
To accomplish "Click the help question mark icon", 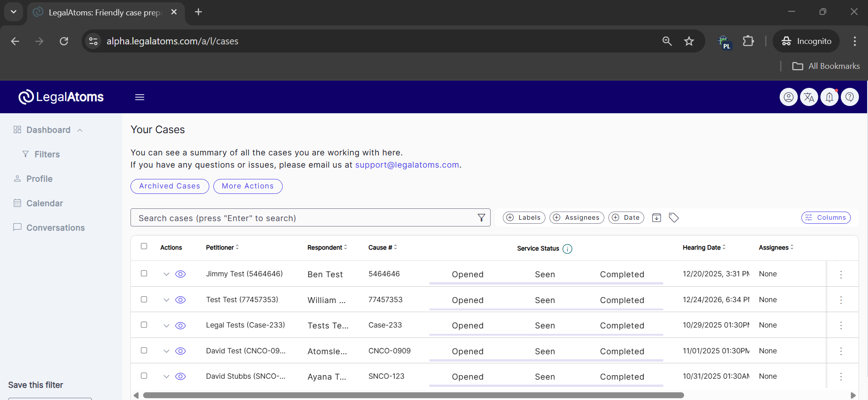I will (849, 97).
